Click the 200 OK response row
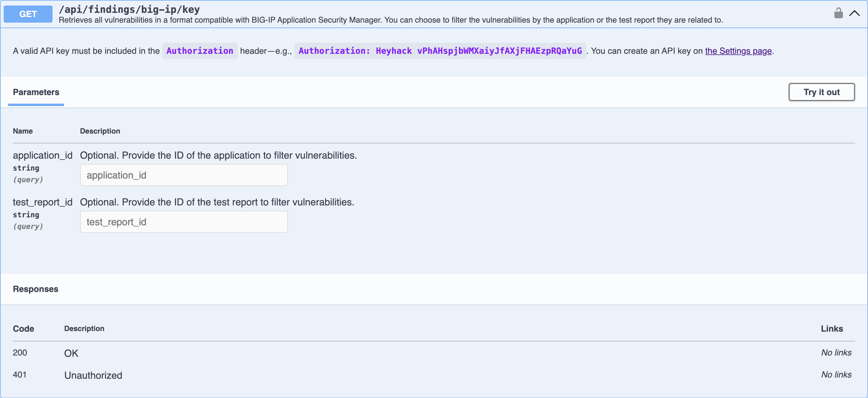Image resolution: width=868 pixels, height=398 pixels. [71, 353]
